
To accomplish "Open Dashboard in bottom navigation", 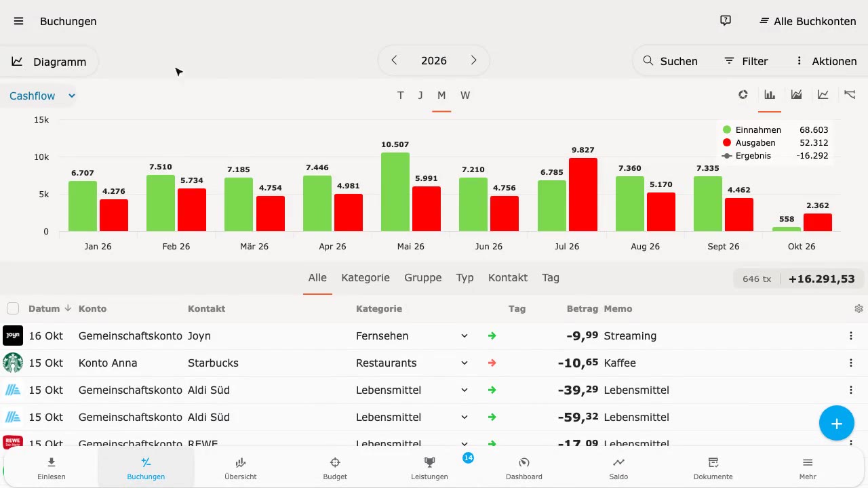I will [524, 468].
